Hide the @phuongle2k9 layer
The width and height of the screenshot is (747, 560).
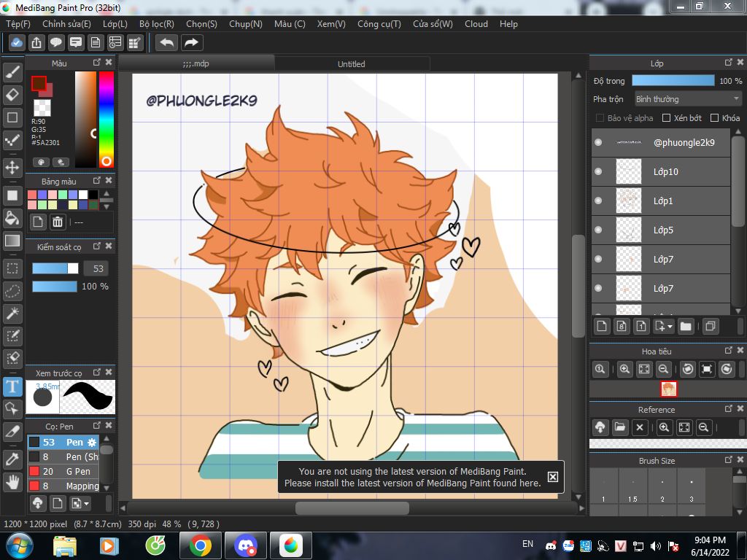pyautogui.click(x=598, y=142)
